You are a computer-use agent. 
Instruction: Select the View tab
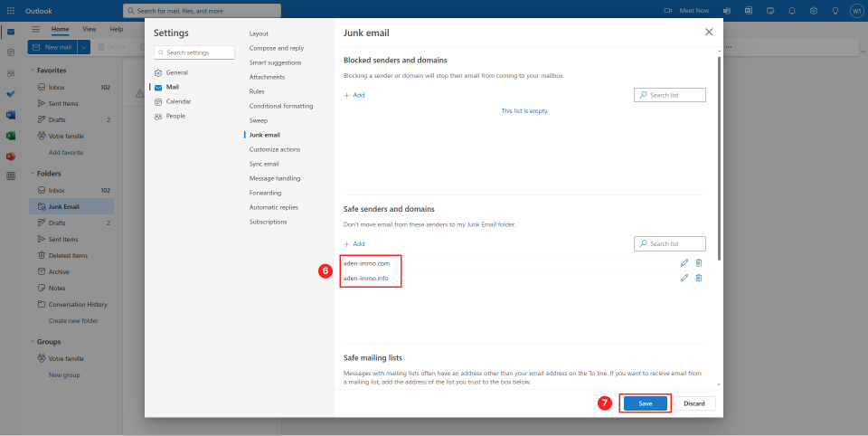click(90, 29)
